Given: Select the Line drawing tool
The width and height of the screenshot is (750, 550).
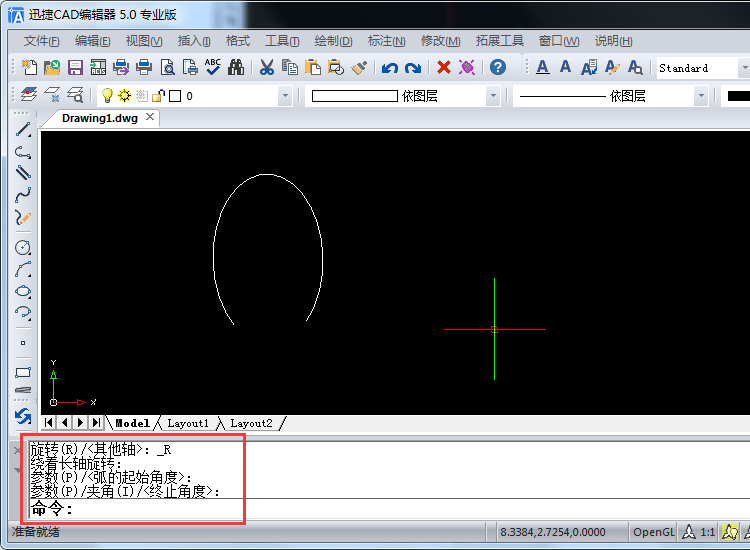Looking at the screenshot, I should point(23,129).
